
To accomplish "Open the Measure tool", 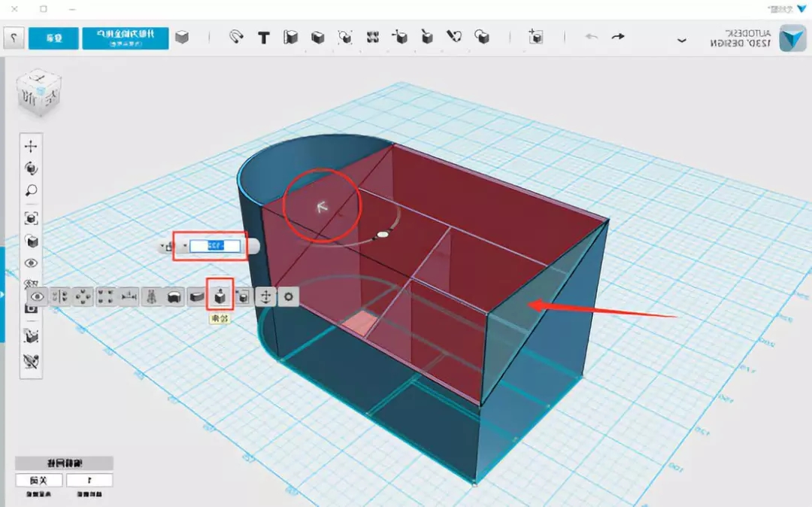I will pyautogui.click(x=290, y=37).
